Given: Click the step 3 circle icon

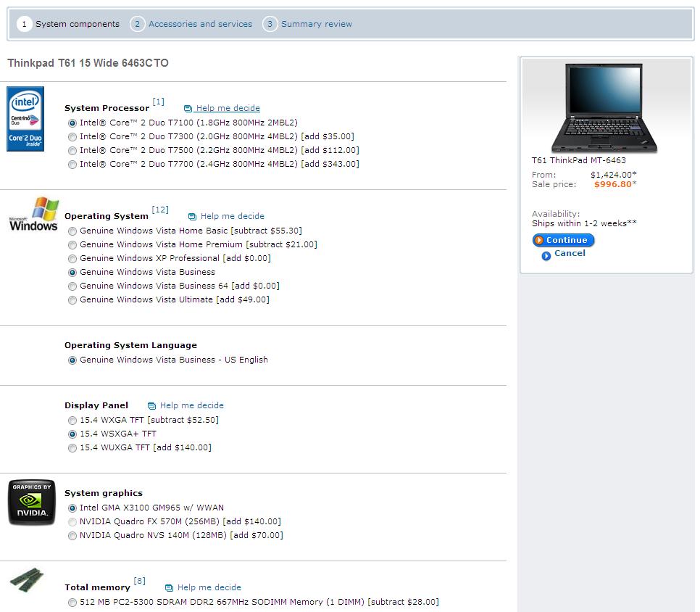Looking at the screenshot, I should pos(270,24).
